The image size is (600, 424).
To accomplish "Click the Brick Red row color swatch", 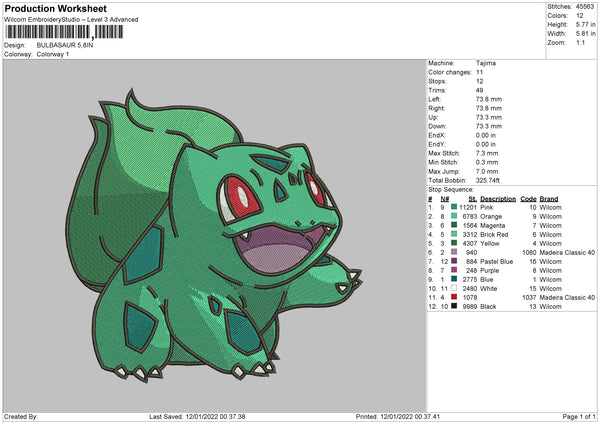I will (x=454, y=234).
